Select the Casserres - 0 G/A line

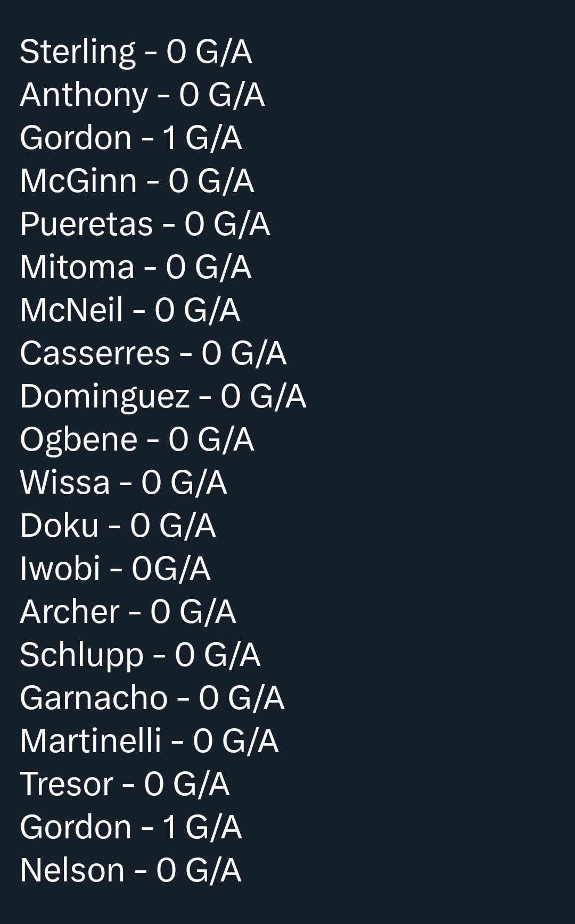tap(153, 353)
